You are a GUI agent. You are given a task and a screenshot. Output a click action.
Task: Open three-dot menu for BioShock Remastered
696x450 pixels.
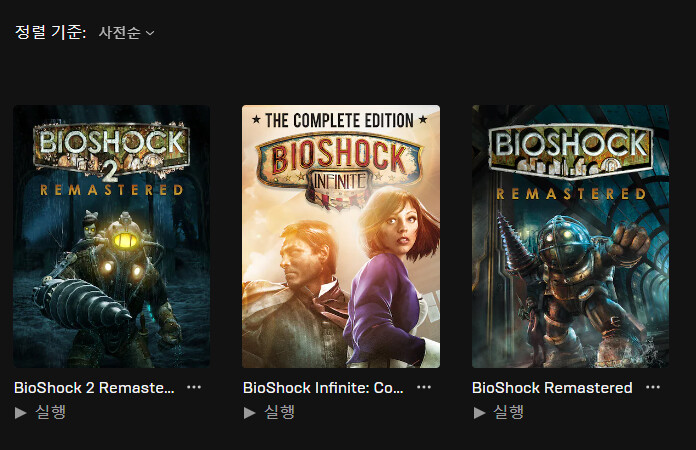point(653,387)
